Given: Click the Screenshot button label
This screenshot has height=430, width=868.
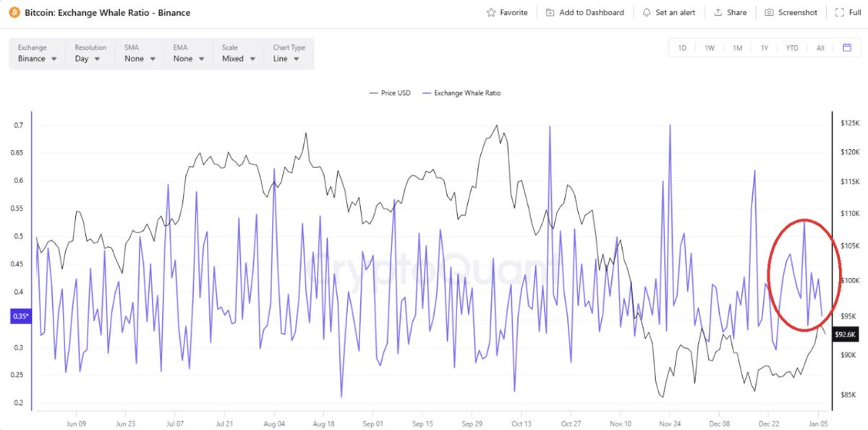Looking at the screenshot, I should coord(798,12).
